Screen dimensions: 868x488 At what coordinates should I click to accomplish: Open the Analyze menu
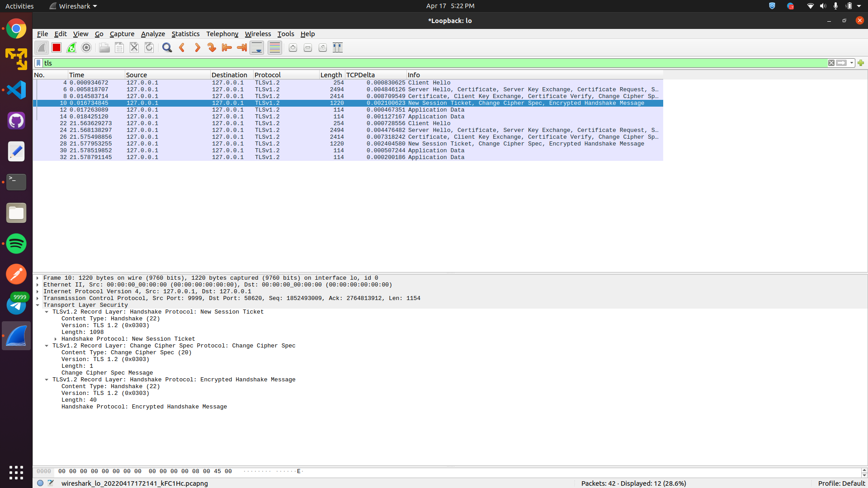coord(153,34)
